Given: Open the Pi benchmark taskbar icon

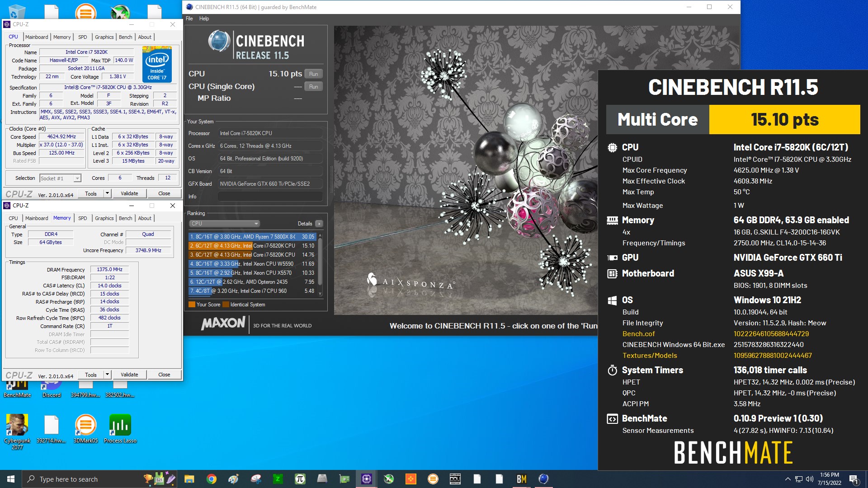Looking at the screenshot, I should point(300,479).
